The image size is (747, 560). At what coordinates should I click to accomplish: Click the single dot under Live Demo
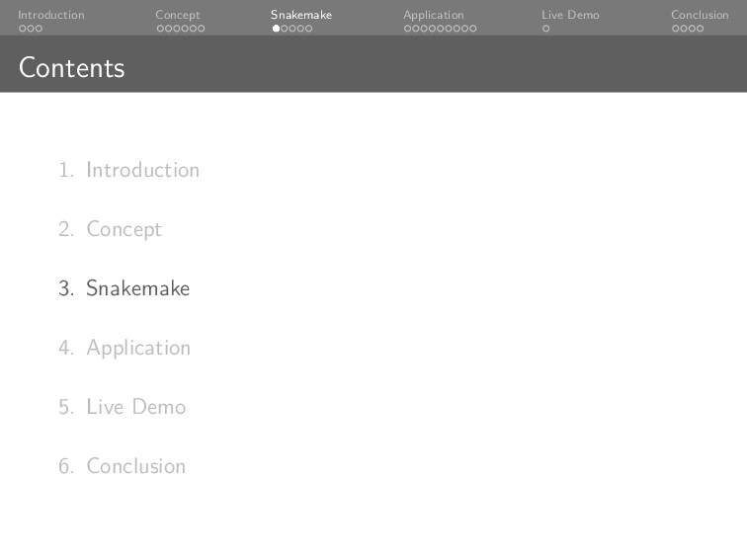coord(545,29)
